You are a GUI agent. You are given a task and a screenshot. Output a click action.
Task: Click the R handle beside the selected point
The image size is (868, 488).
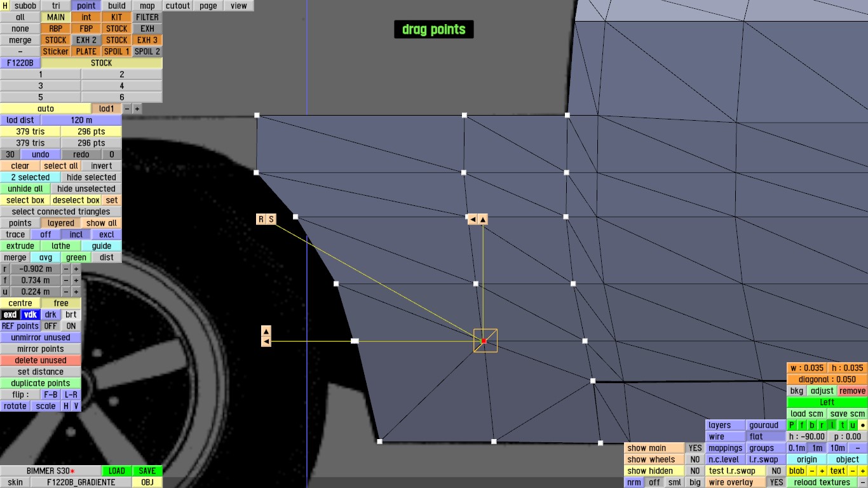click(x=261, y=219)
